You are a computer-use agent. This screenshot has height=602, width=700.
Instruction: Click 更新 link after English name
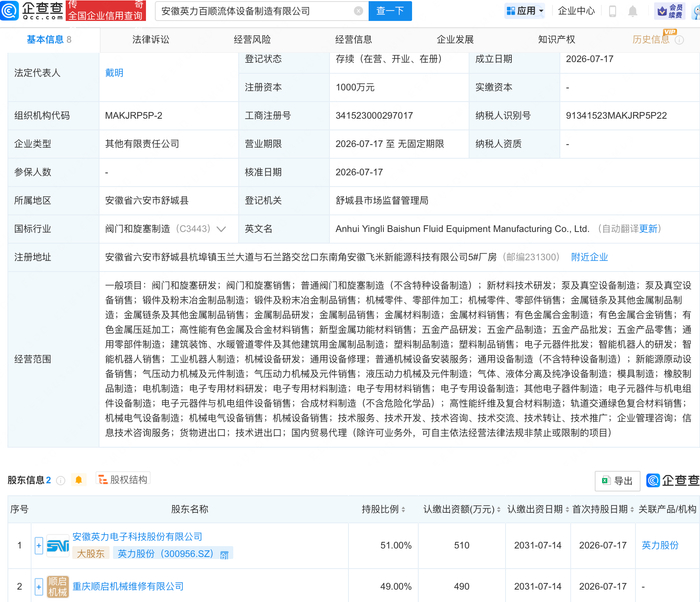click(x=648, y=229)
